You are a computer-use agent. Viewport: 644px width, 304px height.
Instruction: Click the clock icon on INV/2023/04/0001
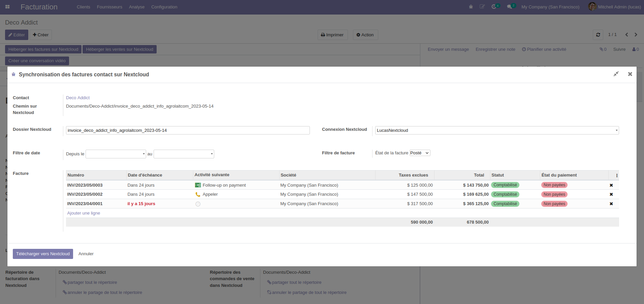click(198, 204)
